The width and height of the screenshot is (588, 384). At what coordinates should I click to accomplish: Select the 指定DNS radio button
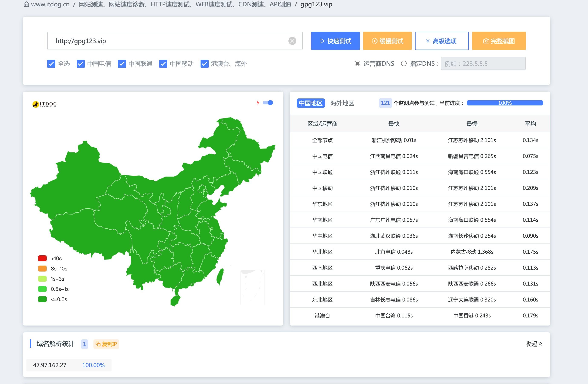404,64
